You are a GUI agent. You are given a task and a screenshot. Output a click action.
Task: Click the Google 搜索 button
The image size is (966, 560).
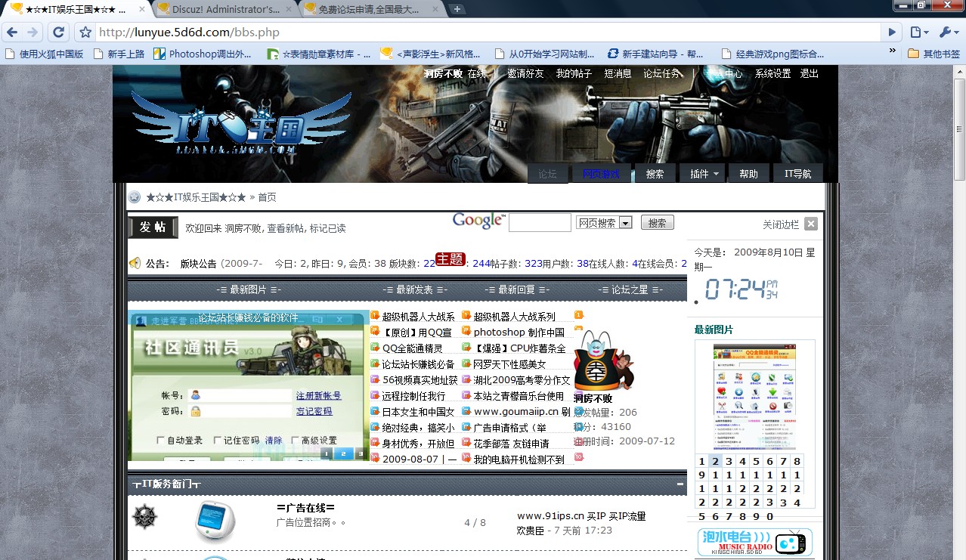point(657,223)
